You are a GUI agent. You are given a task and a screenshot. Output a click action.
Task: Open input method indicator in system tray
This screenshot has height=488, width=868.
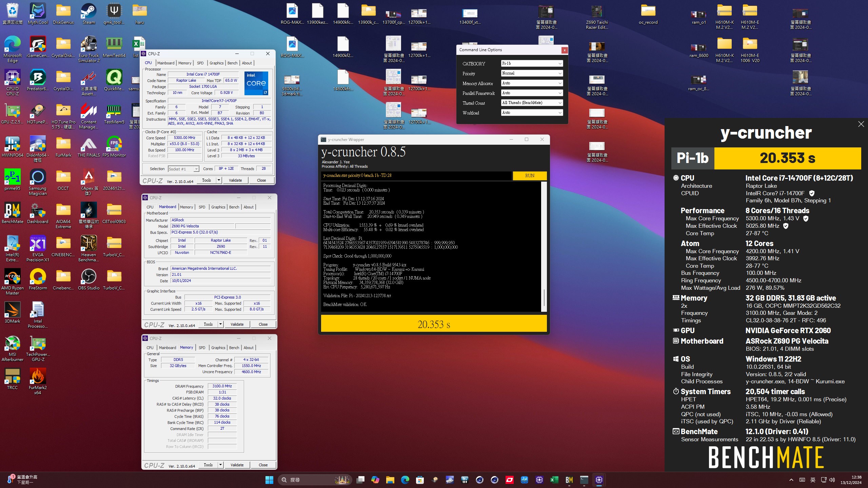coord(813,480)
